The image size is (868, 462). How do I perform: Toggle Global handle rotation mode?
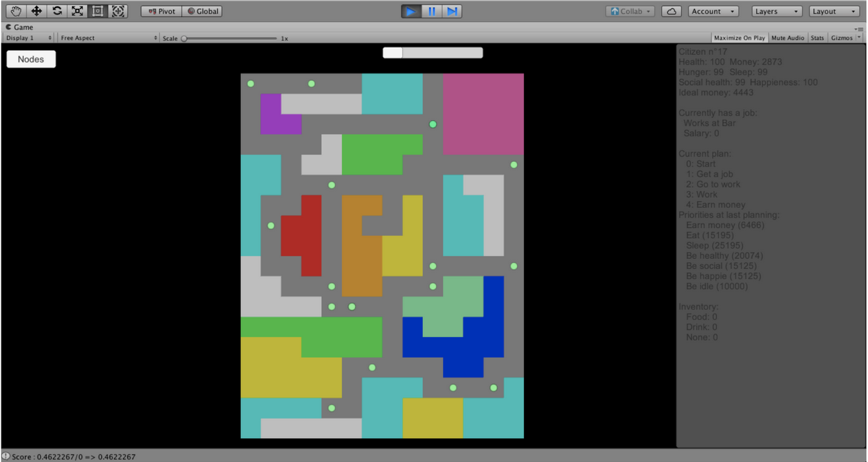click(203, 11)
